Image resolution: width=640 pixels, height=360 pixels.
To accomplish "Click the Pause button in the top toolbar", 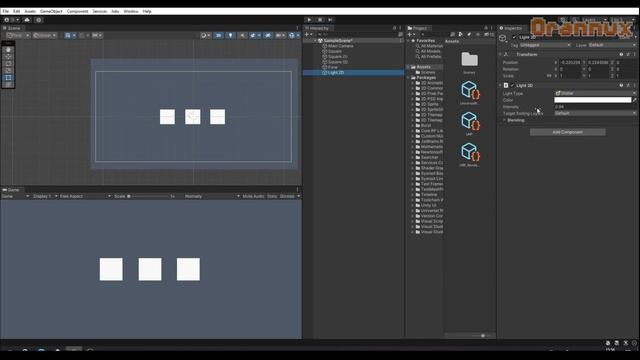I will click(320, 20).
